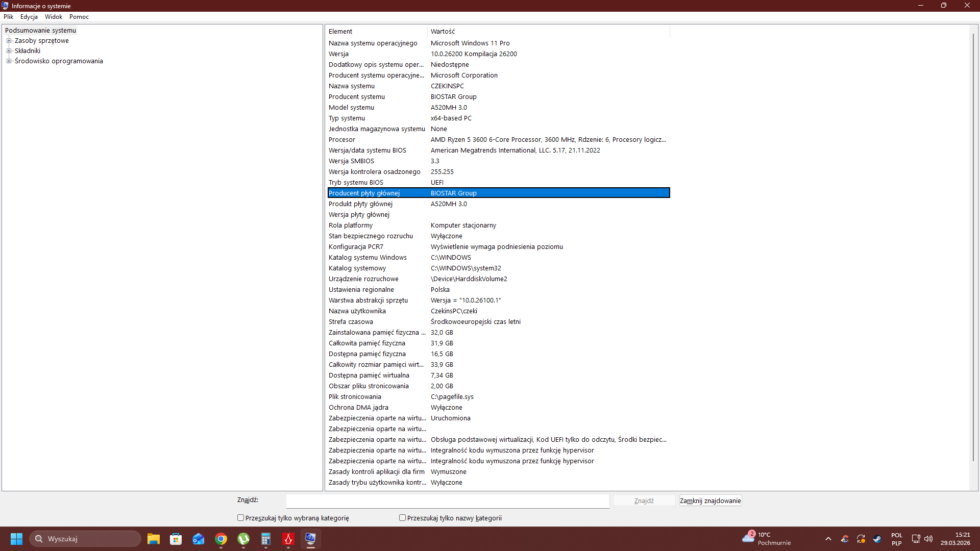Select the Tryb systemu BIOS row

499,183
